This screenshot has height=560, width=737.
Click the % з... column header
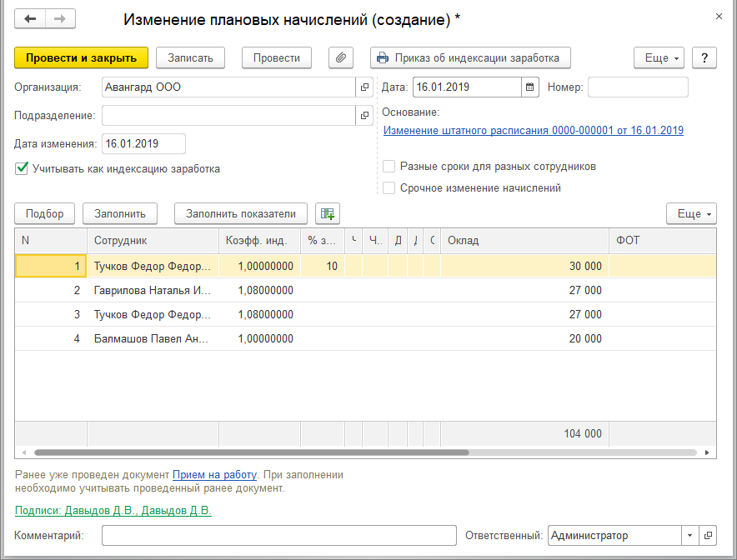[323, 241]
